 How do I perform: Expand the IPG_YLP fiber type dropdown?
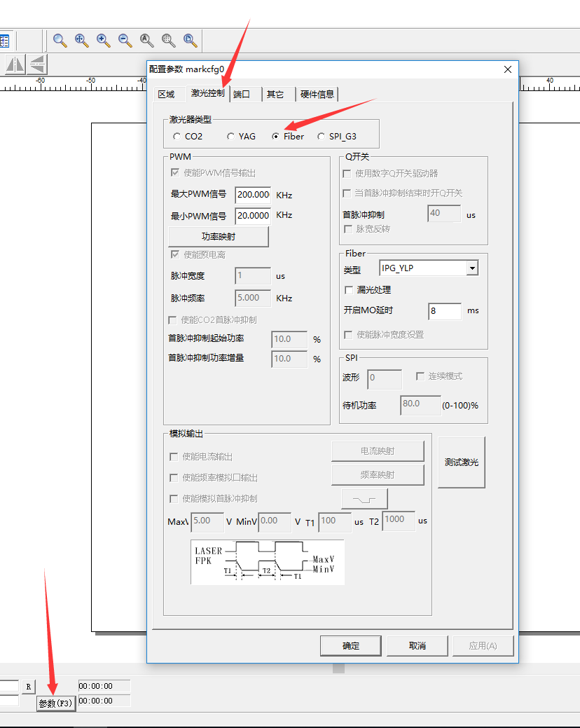pos(472,268)
